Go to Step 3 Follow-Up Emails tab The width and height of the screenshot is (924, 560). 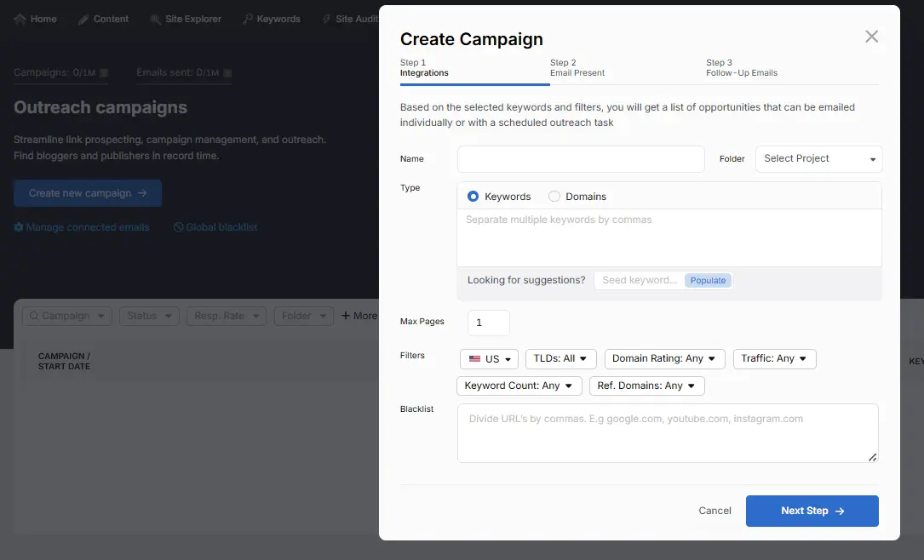coord(741,68)
